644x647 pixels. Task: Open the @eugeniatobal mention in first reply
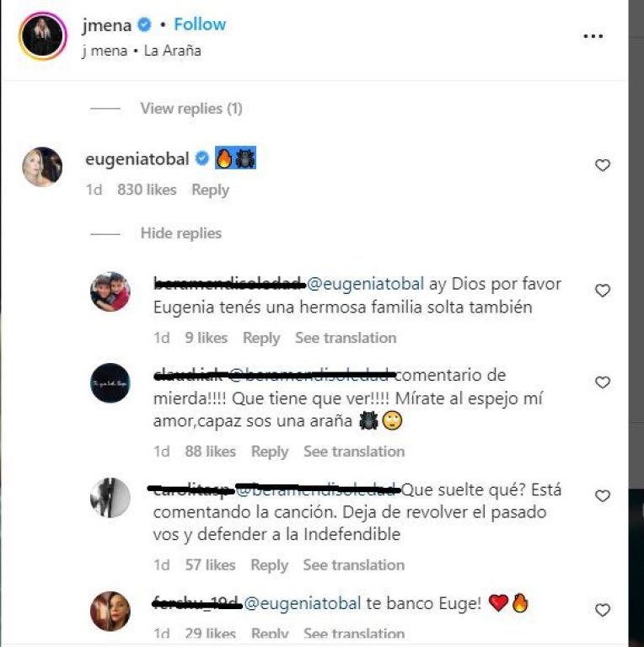(365, 284)
